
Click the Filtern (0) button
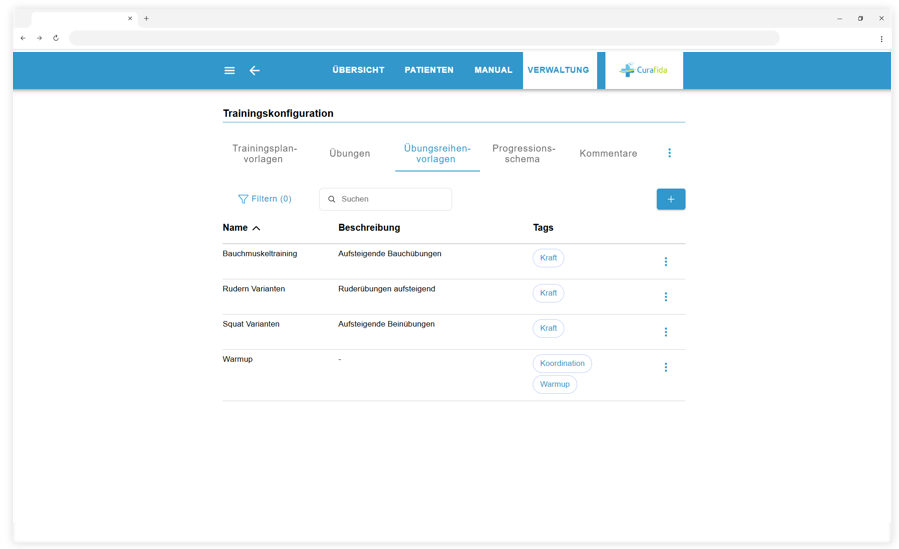265,199
